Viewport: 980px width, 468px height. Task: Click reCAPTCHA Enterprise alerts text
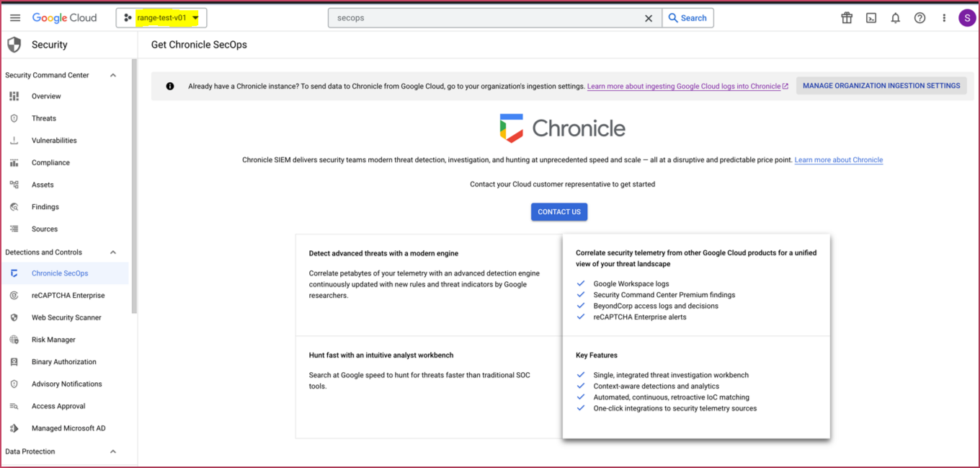pyautogui.click(x=640, y=317)
